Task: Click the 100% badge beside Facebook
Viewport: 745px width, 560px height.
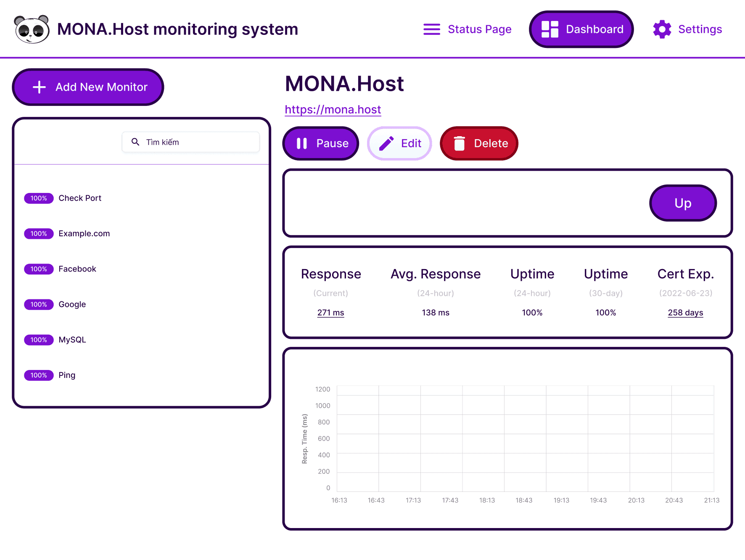Action: tap(39, 269)
